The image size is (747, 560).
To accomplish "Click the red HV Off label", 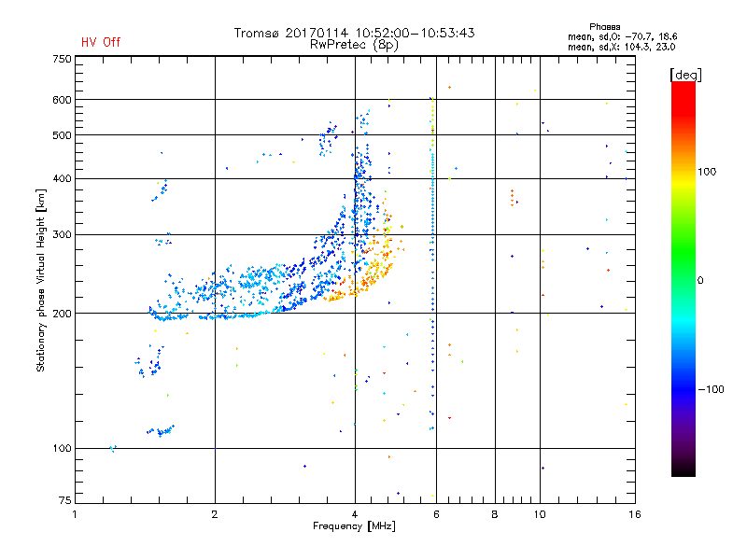I will [101, 42].
